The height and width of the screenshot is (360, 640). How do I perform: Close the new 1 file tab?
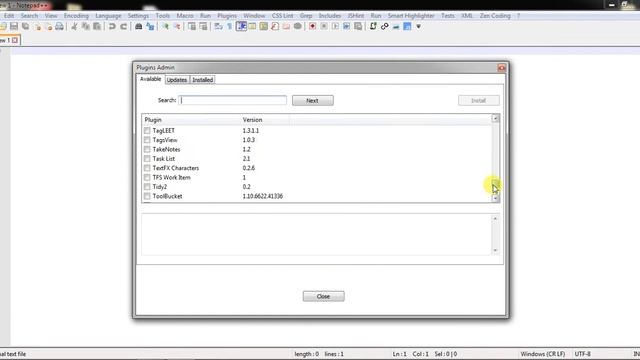15,40
